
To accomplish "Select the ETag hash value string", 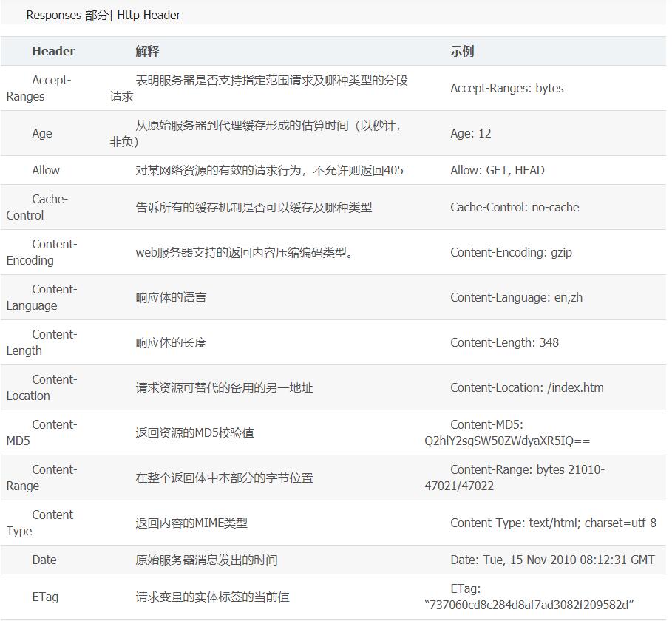I will tap(529, 605).
